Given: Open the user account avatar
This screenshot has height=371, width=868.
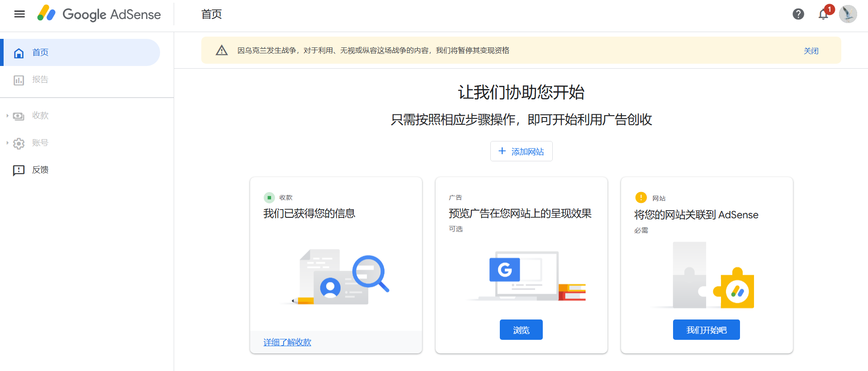Looking at the screenshot, I should pos(848,14).
